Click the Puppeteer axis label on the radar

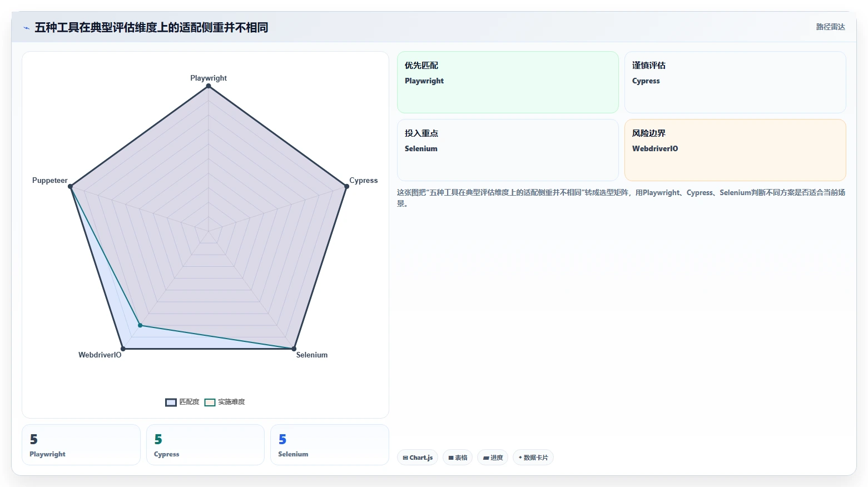click(49, 180)
